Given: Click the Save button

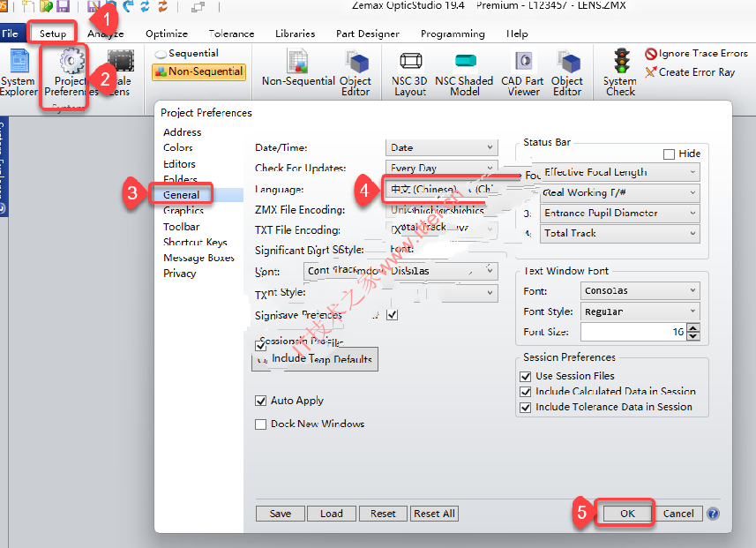Looking at the screenshot, I should coord(281,514).
